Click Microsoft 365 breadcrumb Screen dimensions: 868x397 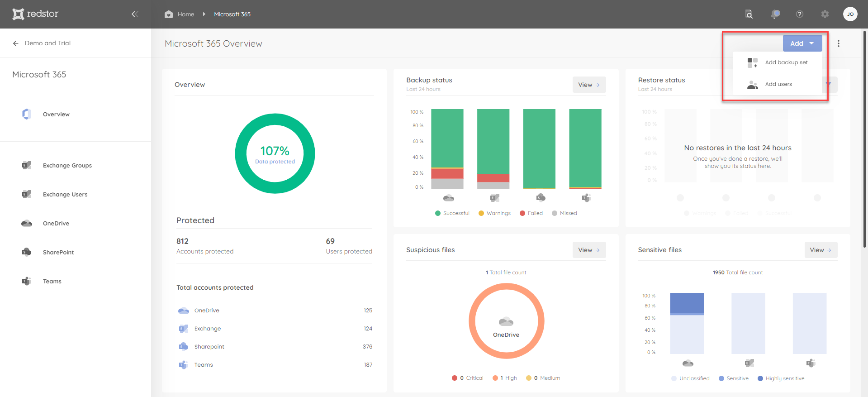tap(232, 14)
